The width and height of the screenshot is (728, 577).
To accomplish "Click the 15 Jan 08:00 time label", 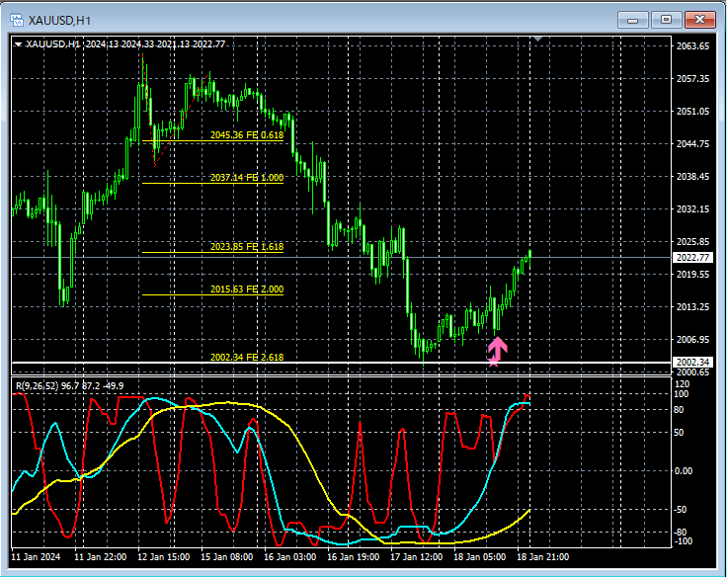I will click(x=226, y=556).
